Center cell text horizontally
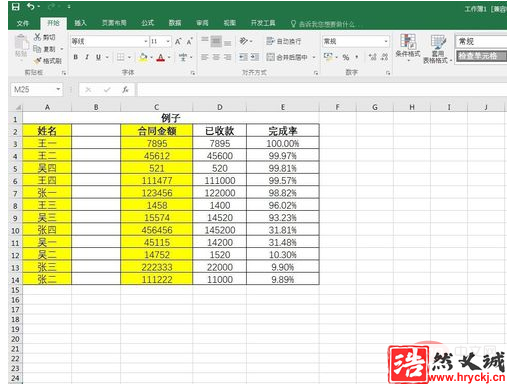 click(x=216, y=57)
